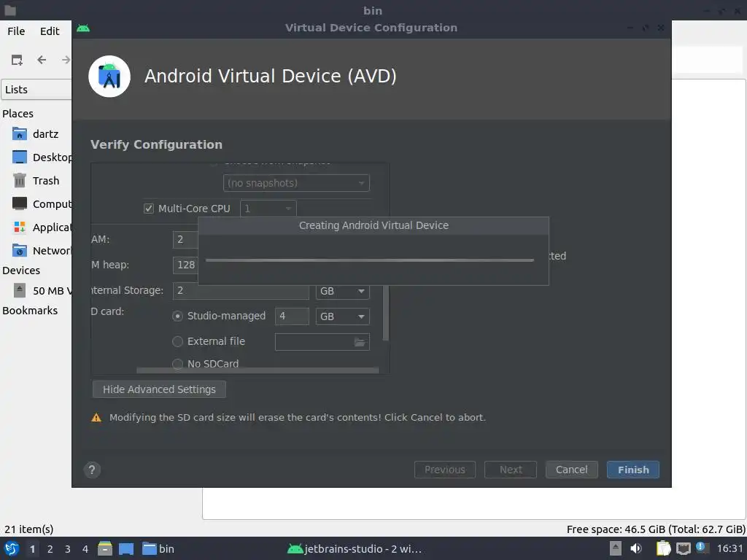This screenshot has height=560, width=747.
Task: Click the green Android icon in dialog title bar
Action: click(x=83, y=28)
